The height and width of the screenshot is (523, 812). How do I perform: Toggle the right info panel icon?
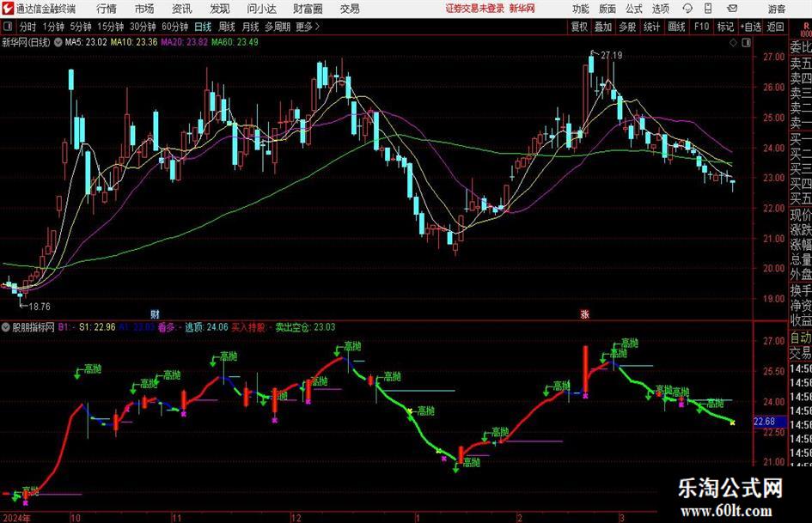click(x=746, y=43)
